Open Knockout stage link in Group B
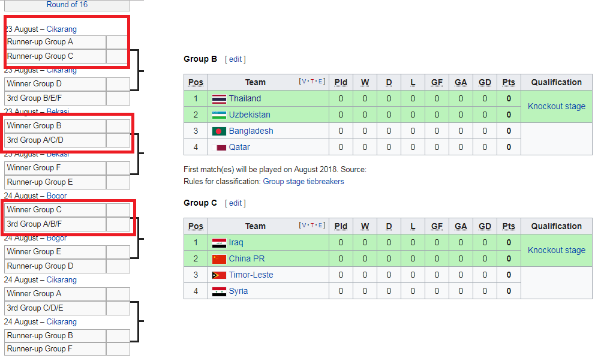The image size is (601, 364). point(556,106)
